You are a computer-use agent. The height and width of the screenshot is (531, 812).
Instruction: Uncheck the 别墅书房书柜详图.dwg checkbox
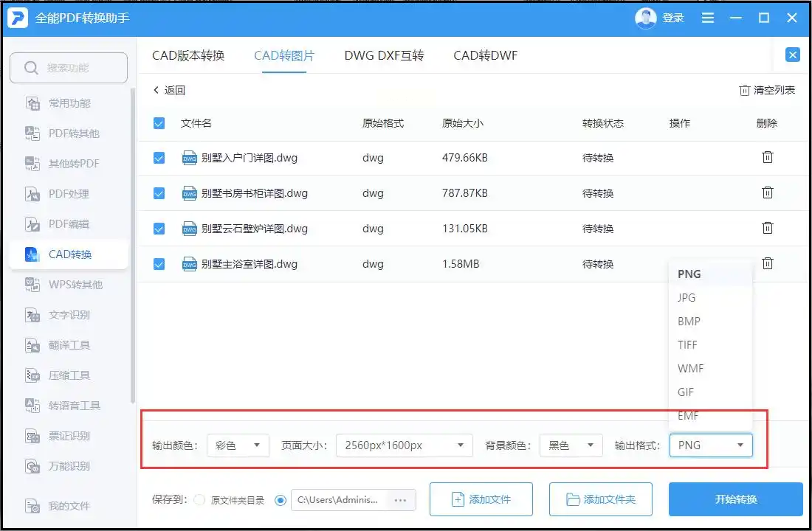(159, 193)
